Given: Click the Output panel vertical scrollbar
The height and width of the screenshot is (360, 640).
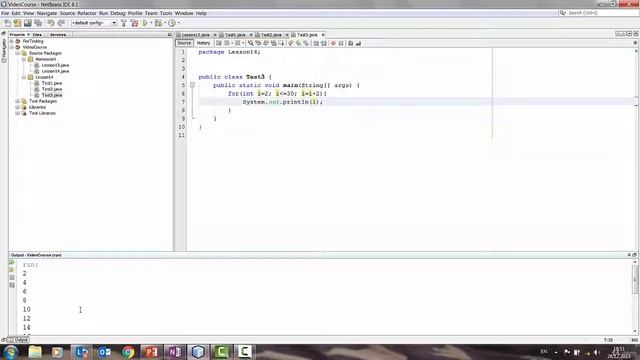Looking at the screenshot, I should 635,279.
